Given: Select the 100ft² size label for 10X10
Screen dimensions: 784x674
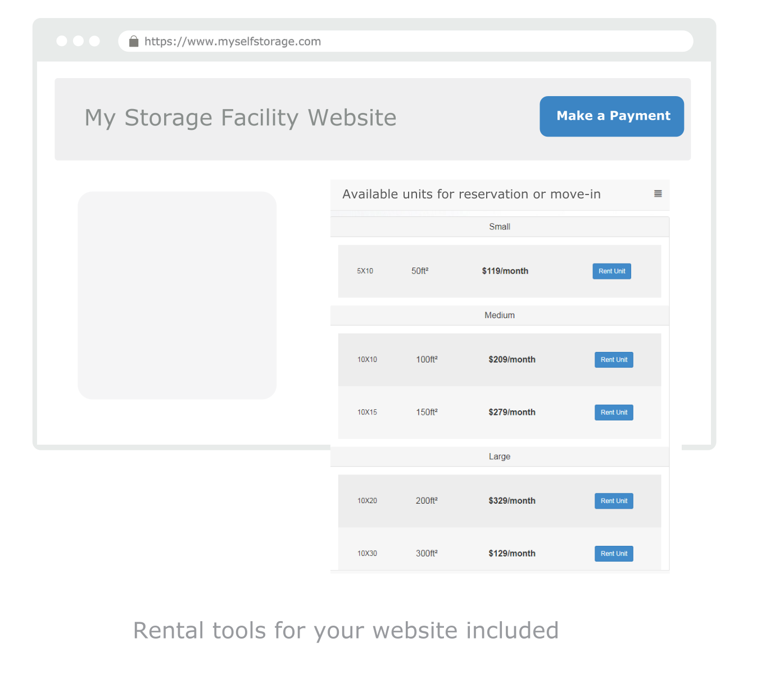Looking at the screenshot, I should coord(427,359).
